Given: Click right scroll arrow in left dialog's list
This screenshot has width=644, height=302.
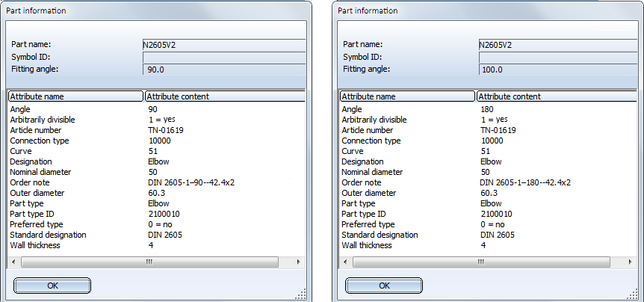Looking at the screenshot, I should (x=299, y=262).
